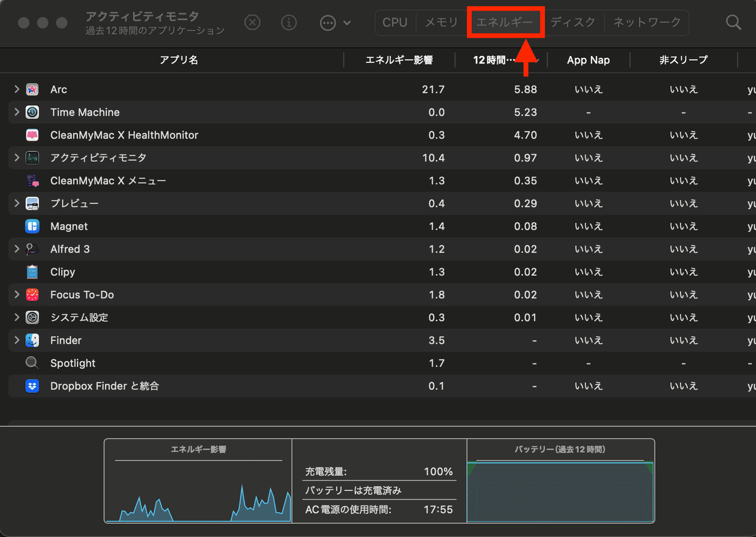Image resolution: width=756 pixels, height=537 pixels.
Task: Click the エネルギー影響 graph panel
Action: (198, 481)
